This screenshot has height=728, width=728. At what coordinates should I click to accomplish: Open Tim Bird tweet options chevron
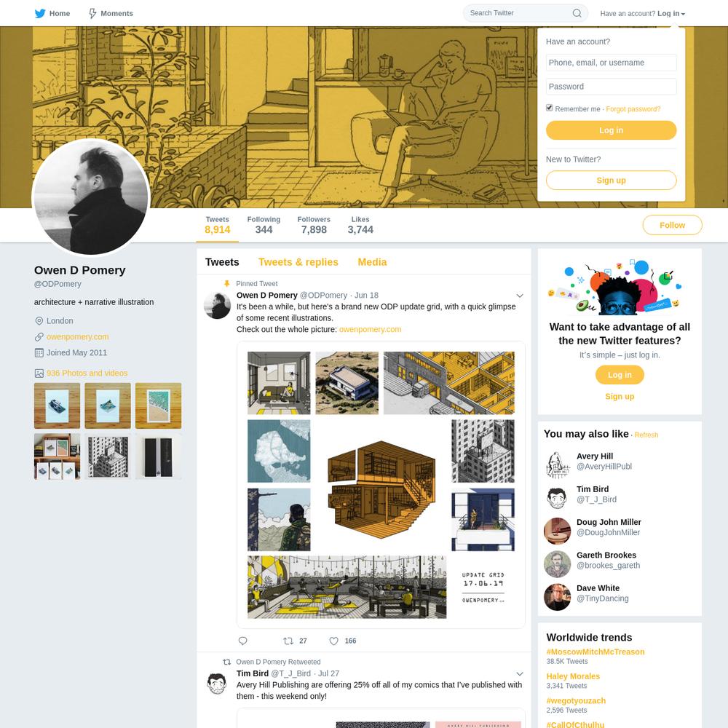(520, 673)
